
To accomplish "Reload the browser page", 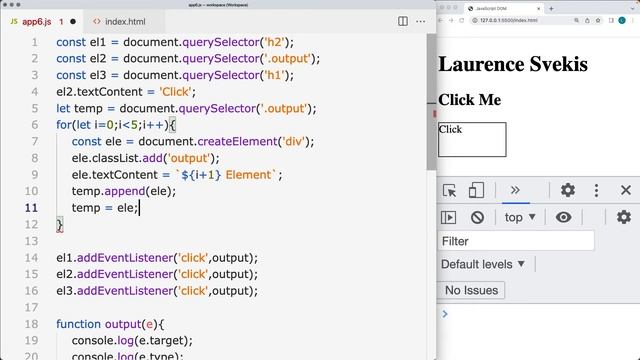I will click(462, 20).
